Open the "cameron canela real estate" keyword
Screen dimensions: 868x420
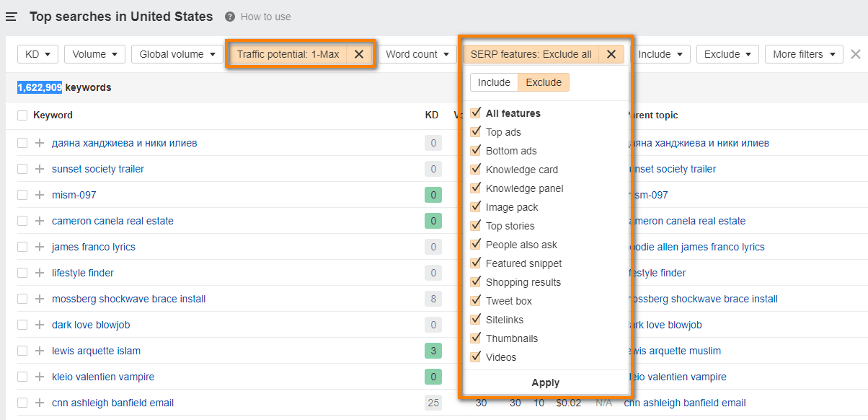(x=112, y=221)
